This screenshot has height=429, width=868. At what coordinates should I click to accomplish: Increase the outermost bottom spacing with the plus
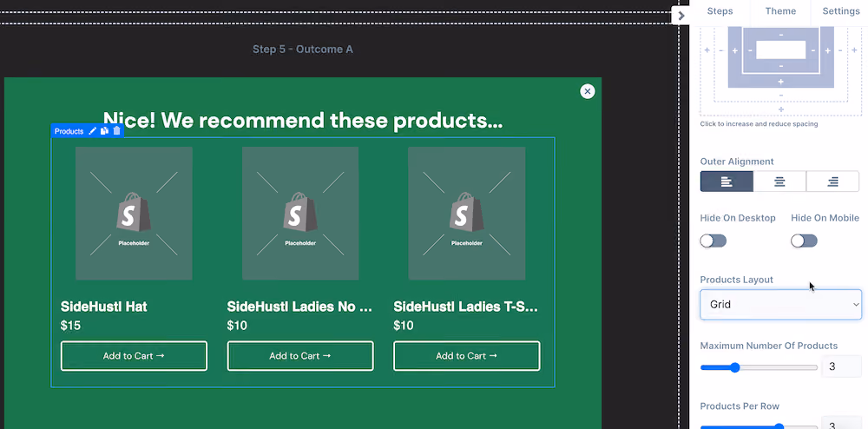click(x=781, y=109)
